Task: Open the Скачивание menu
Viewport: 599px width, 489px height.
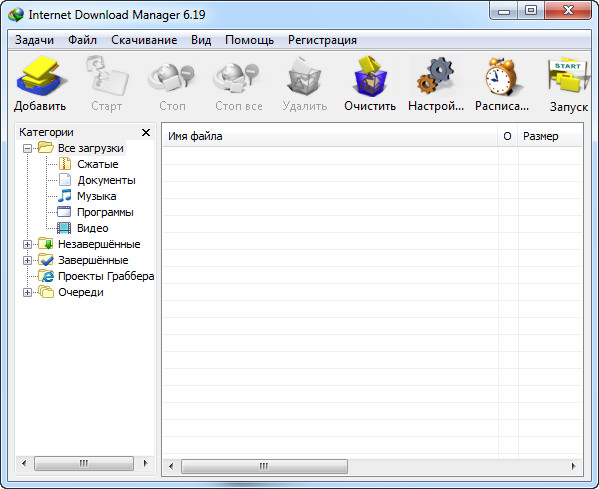Action: click(144, 40)
